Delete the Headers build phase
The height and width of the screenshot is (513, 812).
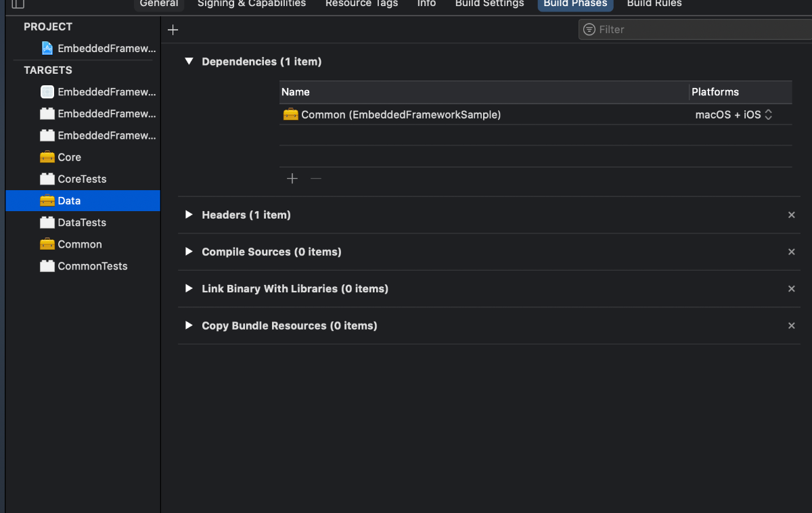click(x=791, y=215)
